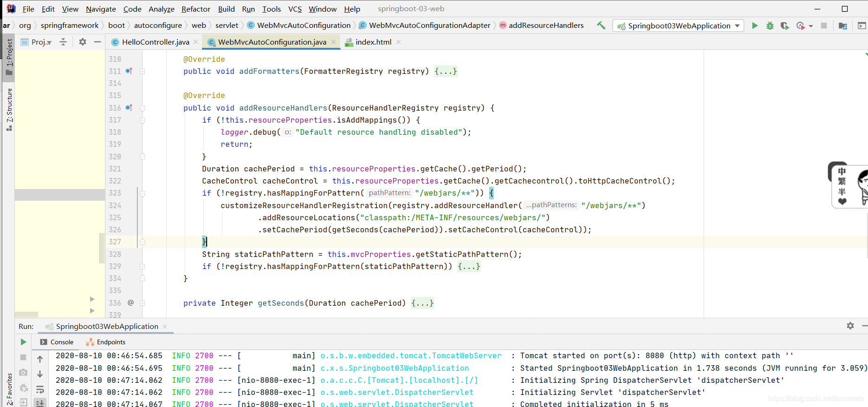The width and height of the screenshot is (868, 407).
Task: Switch to Console tab in Run panel
Action: [x=57, y=342]
